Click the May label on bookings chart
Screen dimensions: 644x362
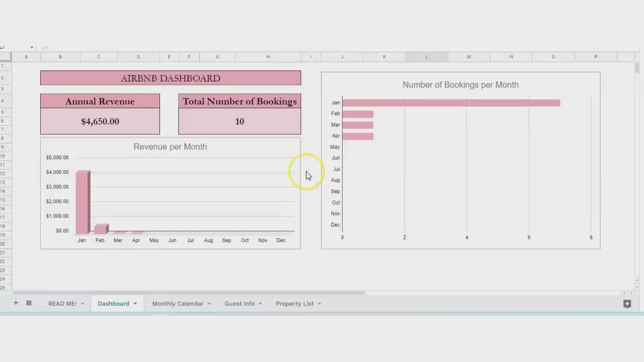[x=335, y=147]
